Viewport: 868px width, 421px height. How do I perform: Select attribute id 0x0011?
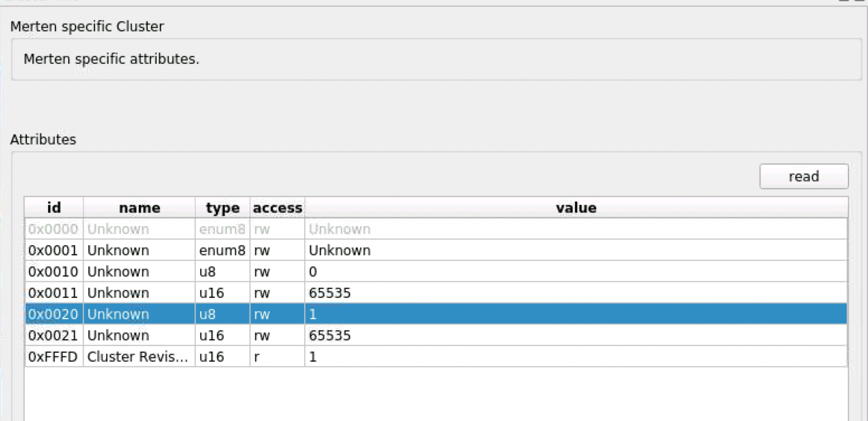[x=54, y=293]
